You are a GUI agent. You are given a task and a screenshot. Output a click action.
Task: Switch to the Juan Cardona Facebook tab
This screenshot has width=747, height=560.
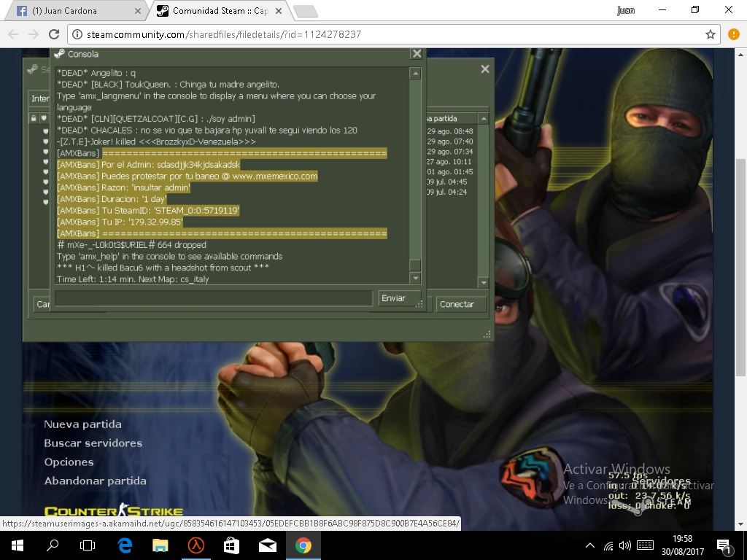click(x=76, y=10)
